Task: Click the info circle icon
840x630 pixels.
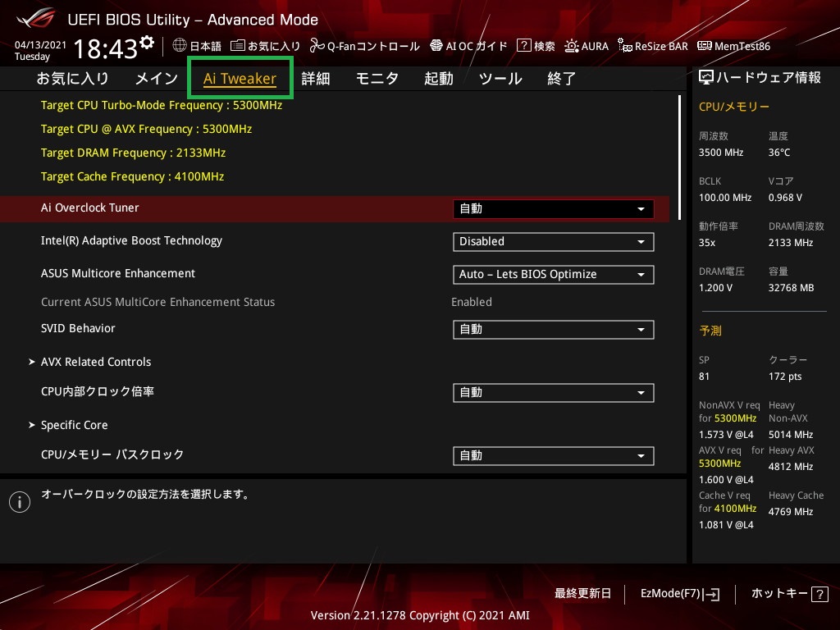Action: tap(20, 502)
